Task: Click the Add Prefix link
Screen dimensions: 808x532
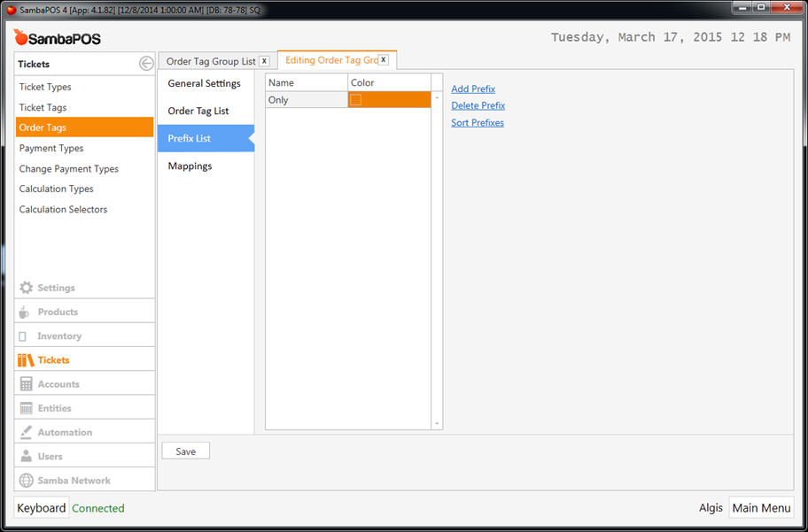Action: tap(473, 89)
